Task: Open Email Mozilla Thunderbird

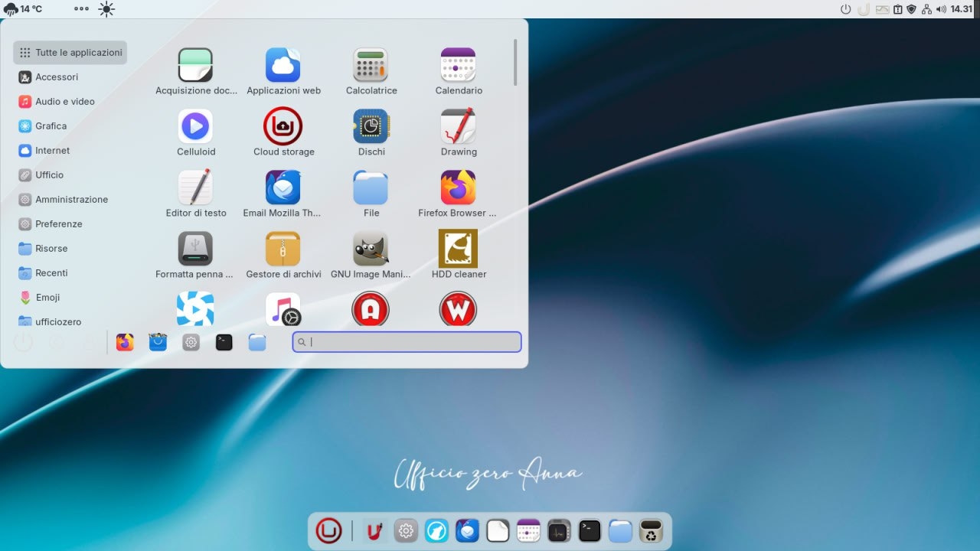Action: pyautogui.click(x=283, y=188)
